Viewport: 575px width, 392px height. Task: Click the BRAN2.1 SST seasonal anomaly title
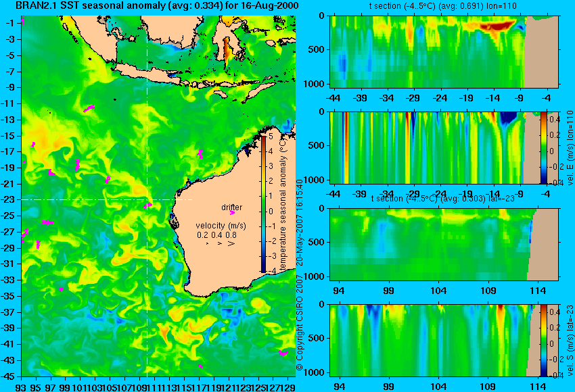point(157,5)
